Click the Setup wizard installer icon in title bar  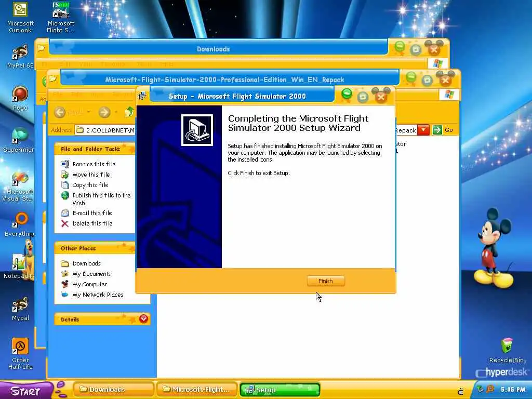(142, 96)
